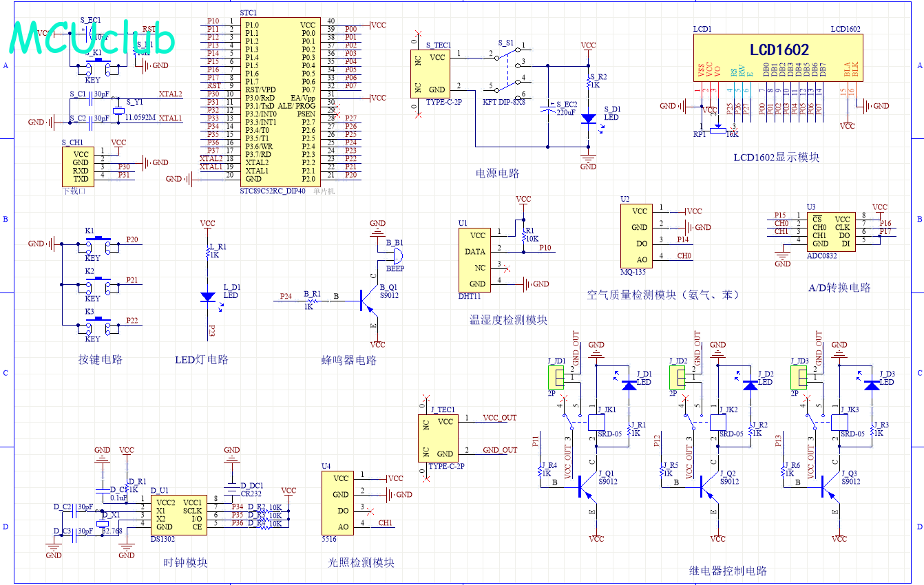Click the MCUclub watermark logo

92,39
